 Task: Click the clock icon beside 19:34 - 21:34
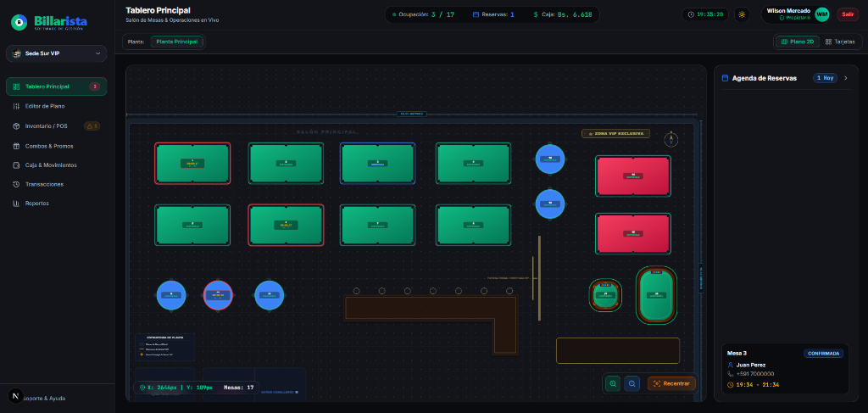click(x=731, y=384)
